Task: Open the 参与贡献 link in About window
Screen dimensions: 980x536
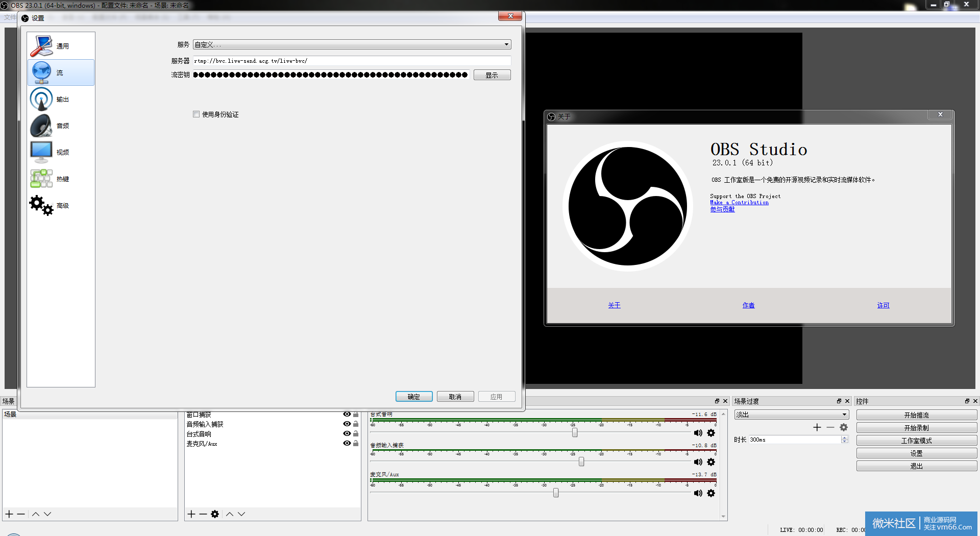Action: click(x=722, y=209)
